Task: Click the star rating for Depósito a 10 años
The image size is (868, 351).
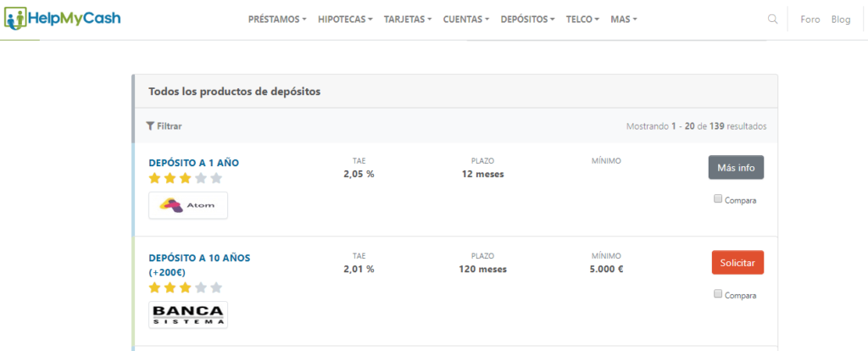Action: 186,287
